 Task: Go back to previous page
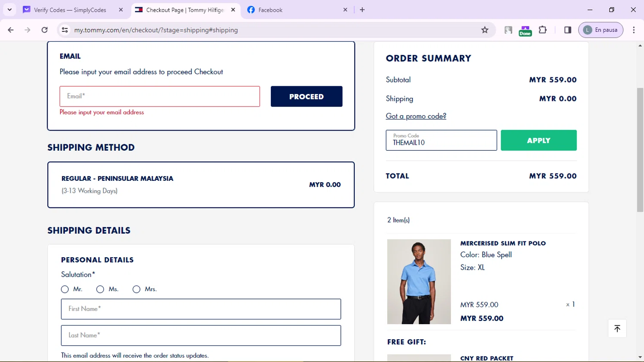(x=11, y=30)
